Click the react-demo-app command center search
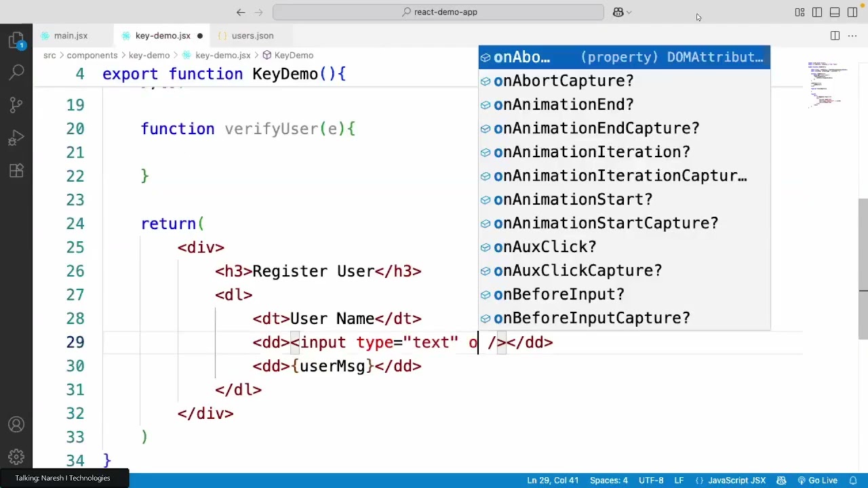Image resolution: width=868 pixels, height=488 pixels. tap(438, 12)
